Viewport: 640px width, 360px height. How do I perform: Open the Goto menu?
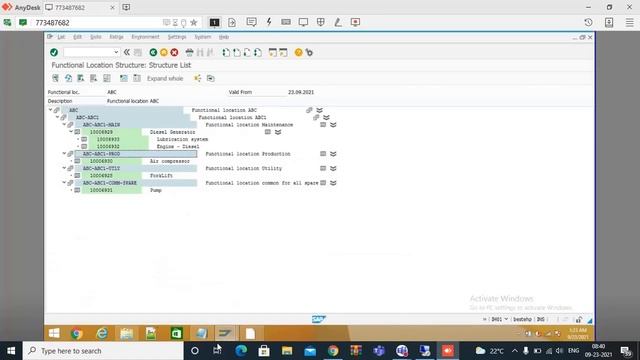point(96,37)
